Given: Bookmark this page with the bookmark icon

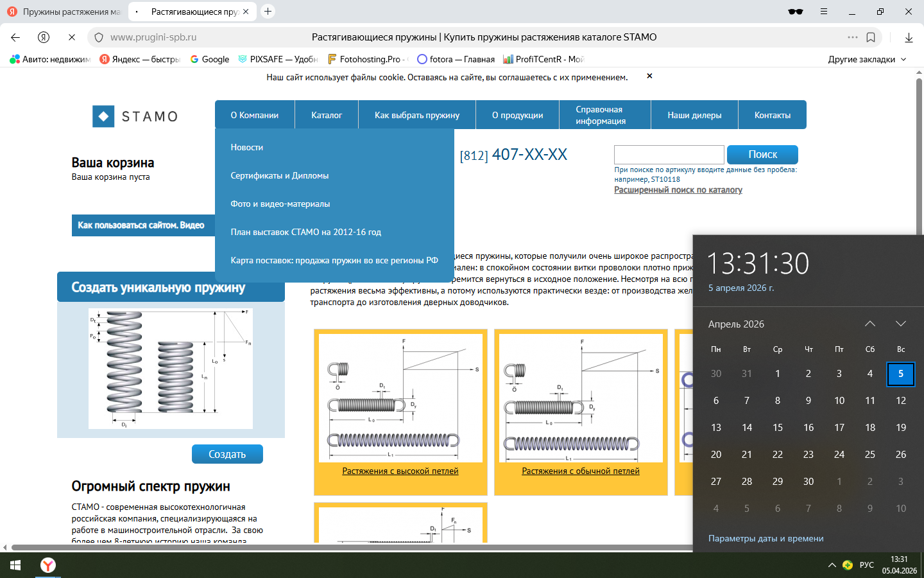Looking at the screenshot, I should click(871, 37).
